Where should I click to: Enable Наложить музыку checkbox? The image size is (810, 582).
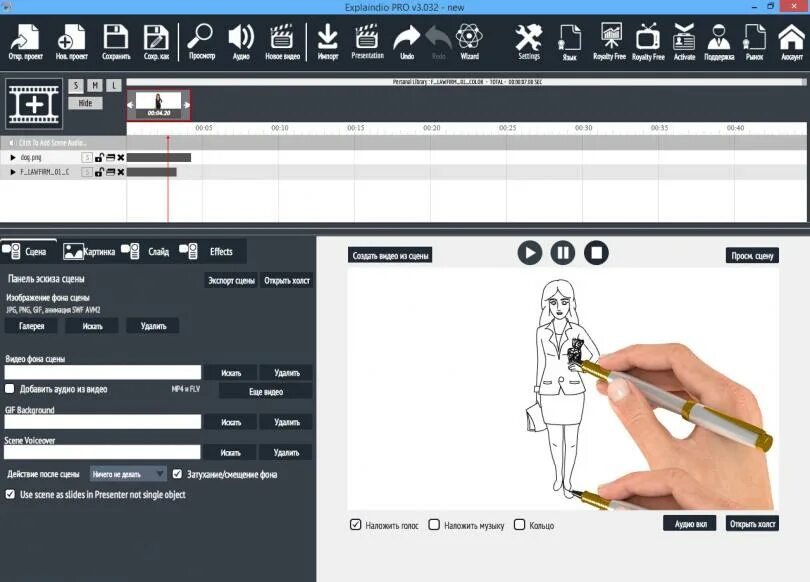pos(434,523)
